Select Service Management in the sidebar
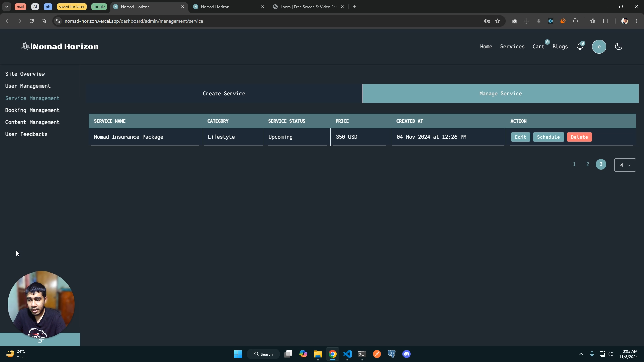 [x=32, y=98]
